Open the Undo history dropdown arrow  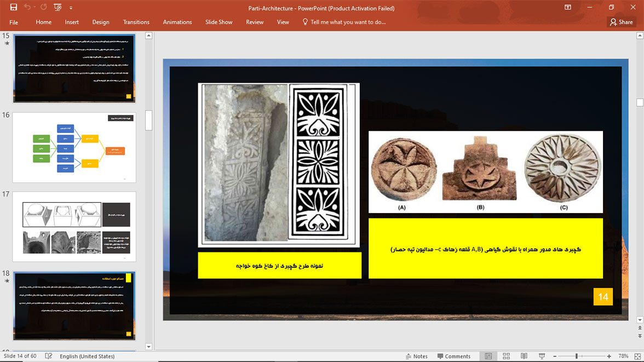pyautogui.click(x=34, y=8)
